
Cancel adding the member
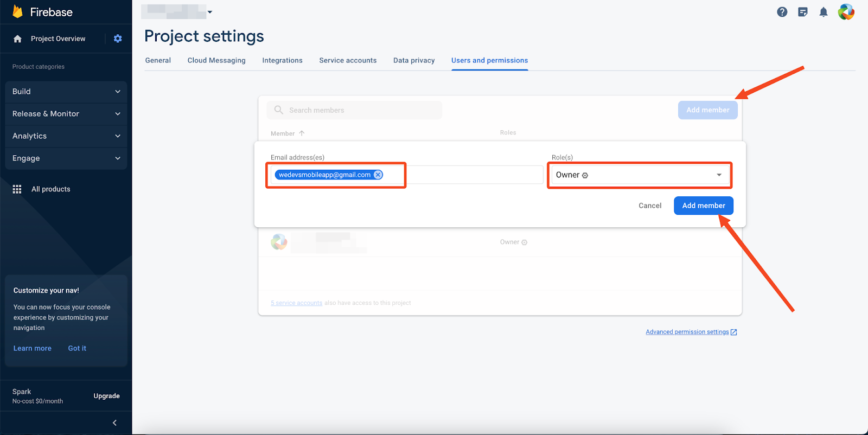[650, 206]
